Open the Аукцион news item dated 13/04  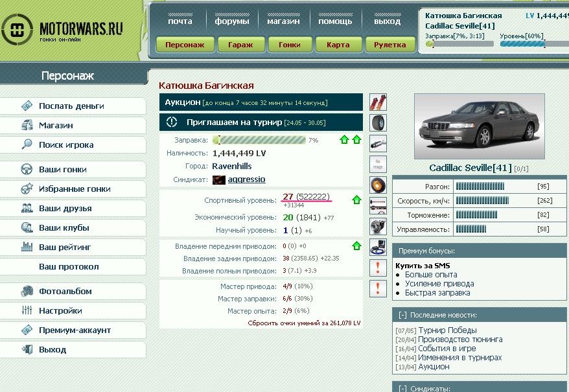pos(434,367)
